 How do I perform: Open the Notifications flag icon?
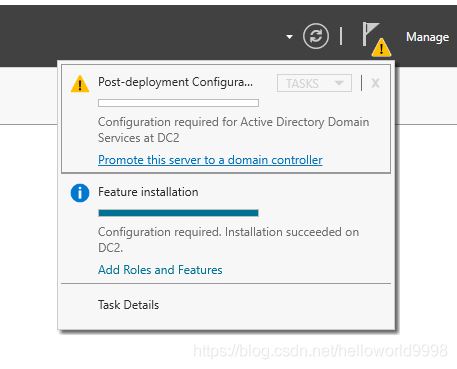tap(370, 34)
